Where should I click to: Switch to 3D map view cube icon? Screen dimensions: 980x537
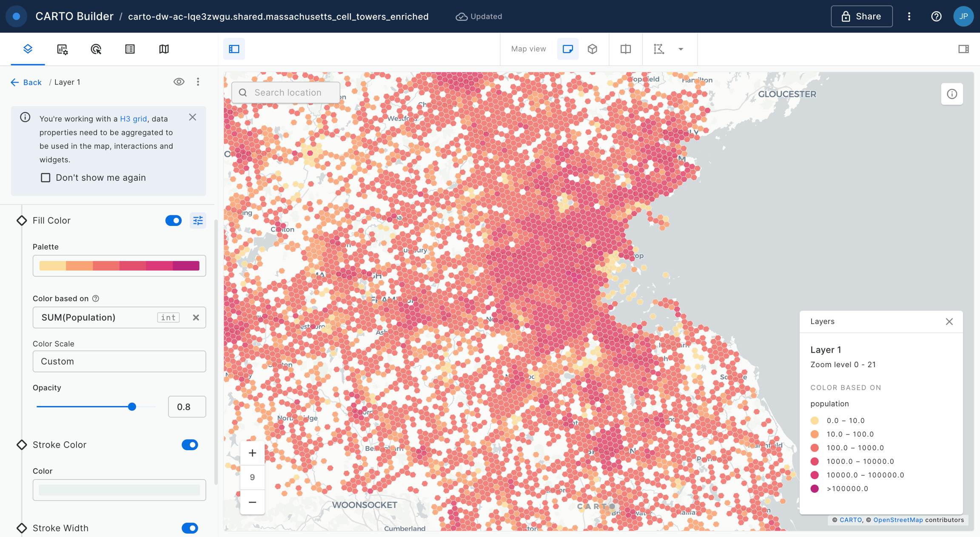click(593, 49)
